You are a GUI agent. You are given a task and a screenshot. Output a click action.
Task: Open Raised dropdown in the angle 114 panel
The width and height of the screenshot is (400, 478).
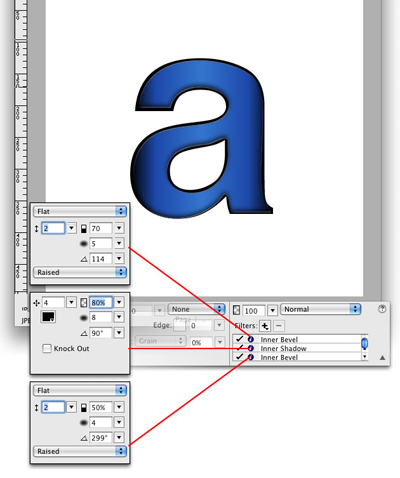[80, 272]
